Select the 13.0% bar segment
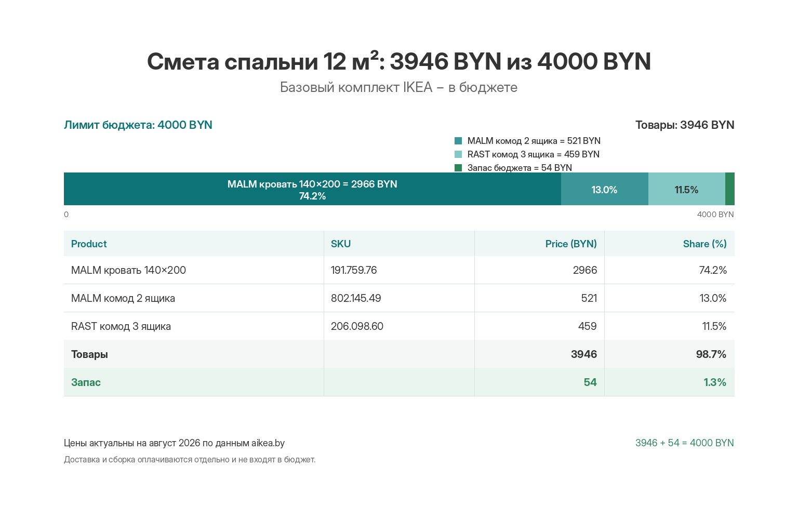This screenshot has height=532, width=798. [605, 189]
